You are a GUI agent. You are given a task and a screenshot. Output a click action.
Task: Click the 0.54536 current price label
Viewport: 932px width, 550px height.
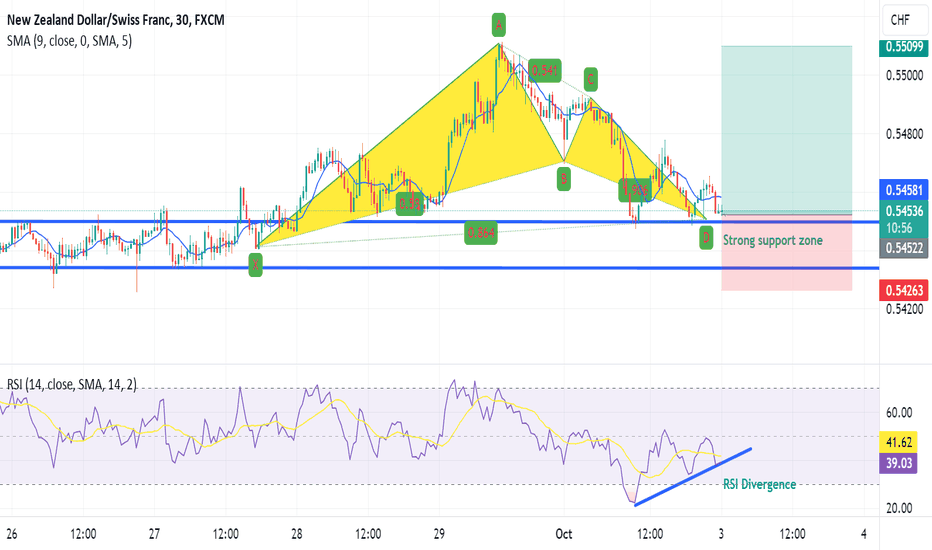[x=903, y=211]
